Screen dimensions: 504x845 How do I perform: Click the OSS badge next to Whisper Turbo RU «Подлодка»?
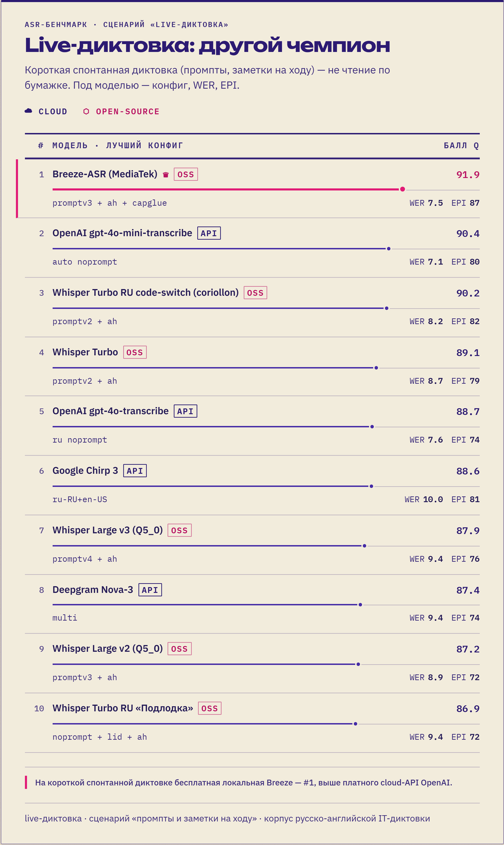point(210,708)
